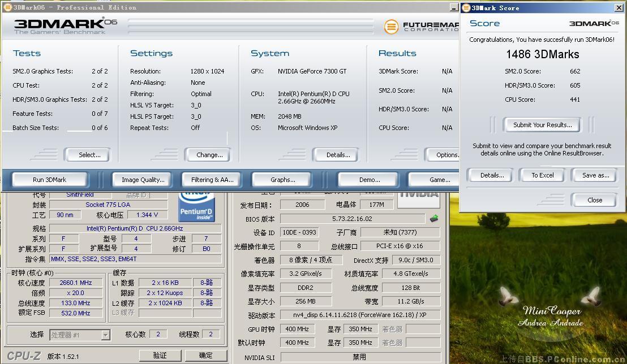Close the 3DMark Score dialog
Viewport: 627px width, 364px height.
pyautogui.click(x=594, y=200)
